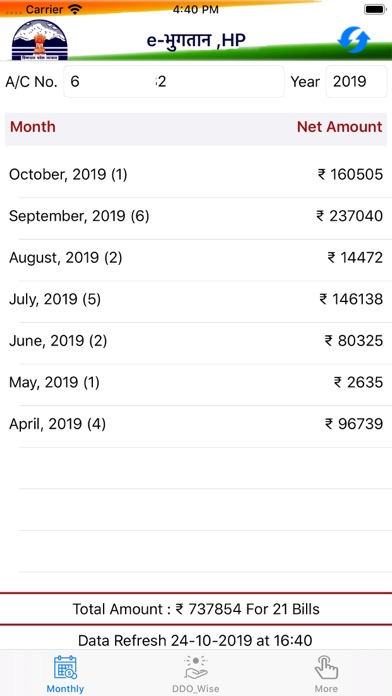Select the May, 2019 (1) row

tap(196, 382)
